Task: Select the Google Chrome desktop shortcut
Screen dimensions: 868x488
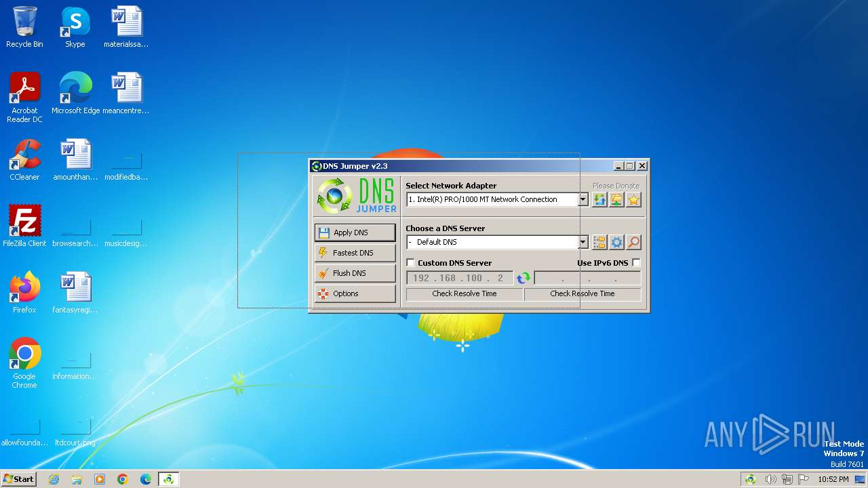Action: point(24,363)
